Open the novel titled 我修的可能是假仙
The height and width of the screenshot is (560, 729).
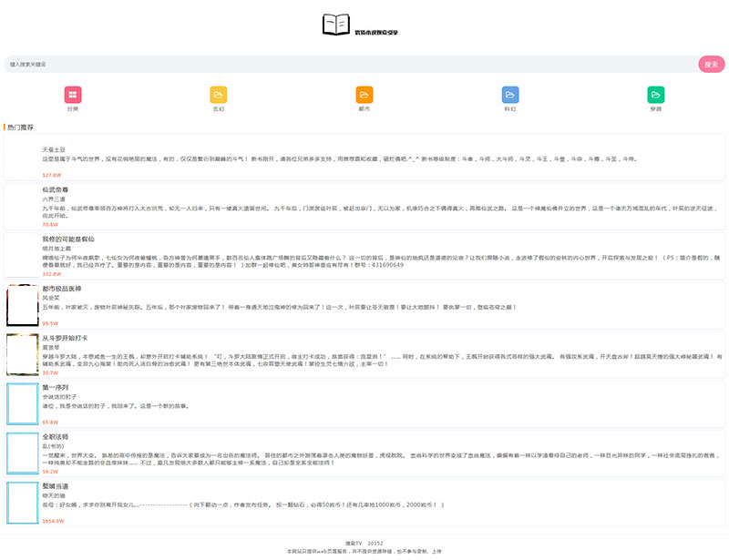pos(68,239)
